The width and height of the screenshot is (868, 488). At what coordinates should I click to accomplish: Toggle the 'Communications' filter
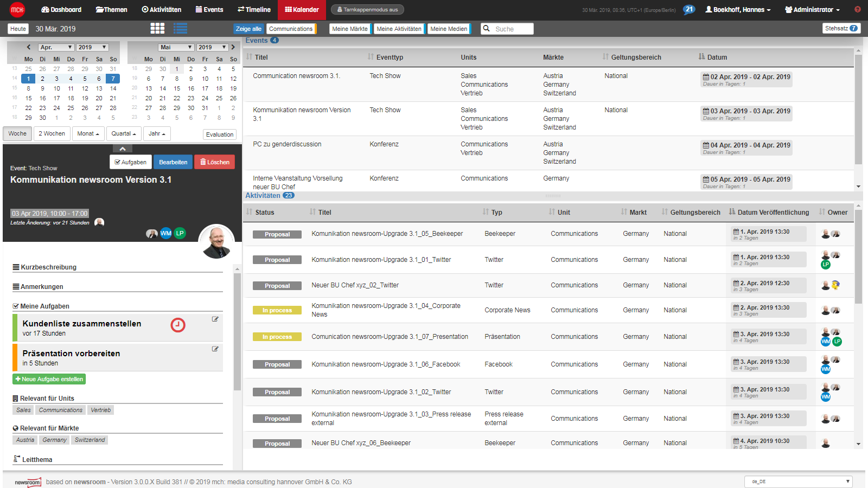point(291,28)
